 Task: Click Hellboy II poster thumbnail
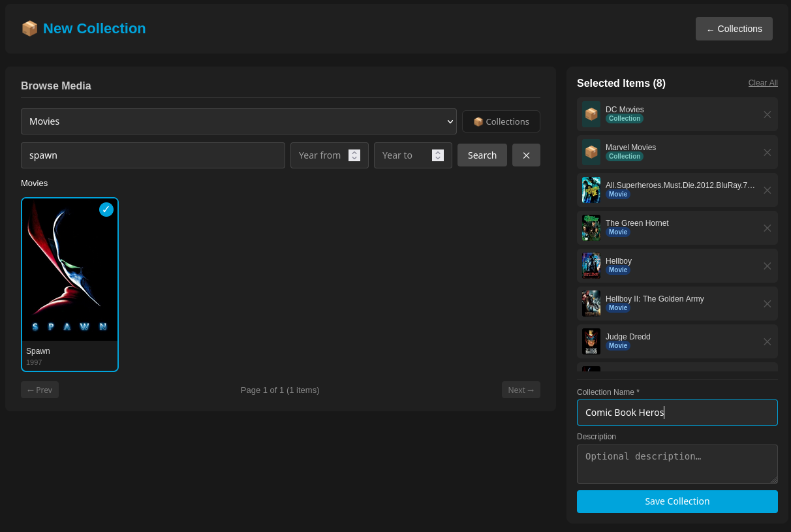tap(591, 304)
